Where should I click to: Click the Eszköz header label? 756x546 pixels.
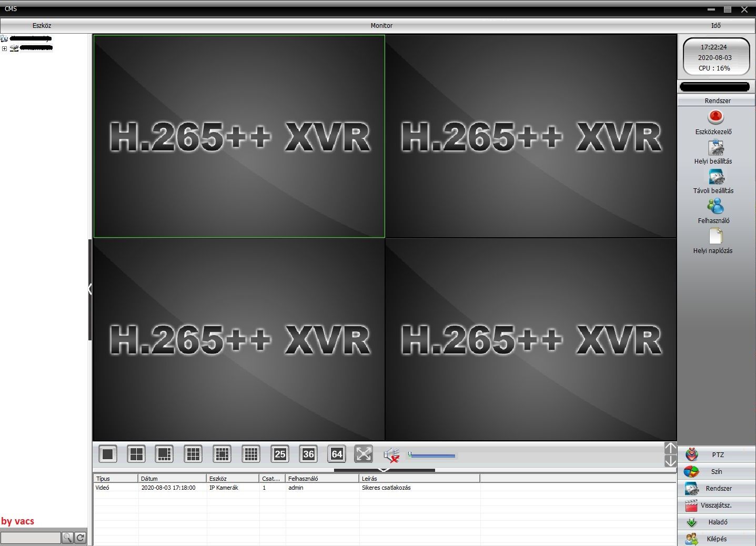pyautogui.click(x=42, y=25)
